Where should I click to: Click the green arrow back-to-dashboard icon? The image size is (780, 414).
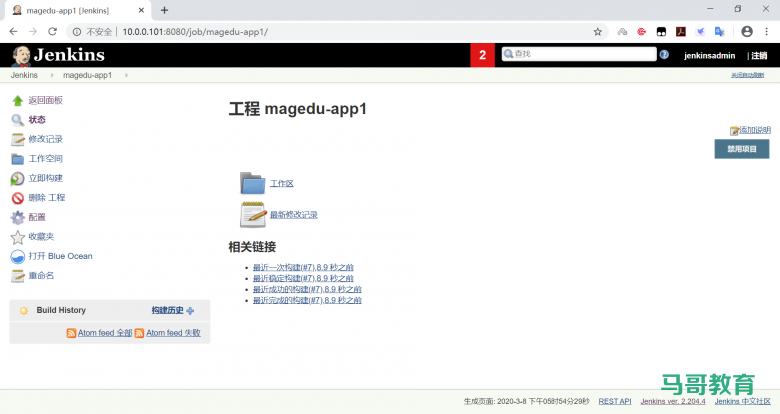click(17, 101)
